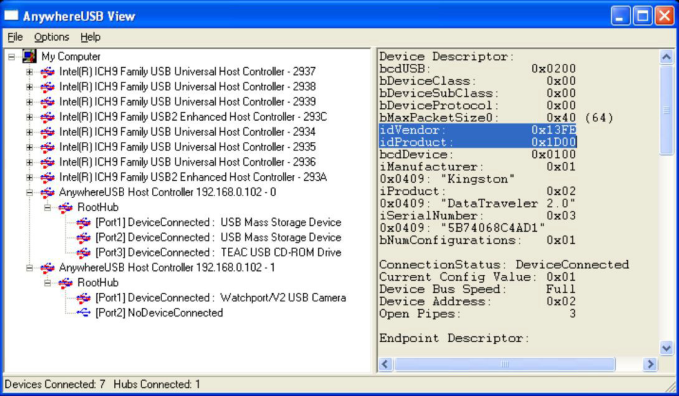Collapse the RootHub under controller 1
This screenshot has width=679, height=396.
(48, 283)
